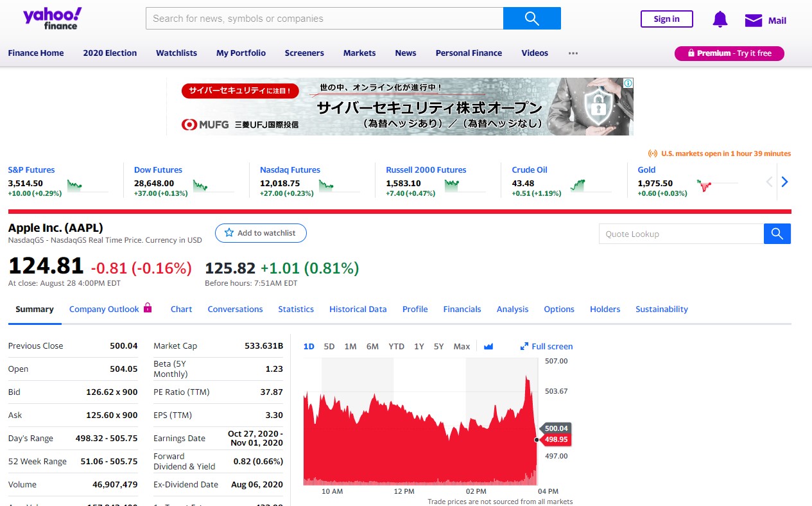Click into the Quote Lookup field

tap(681, 234)
